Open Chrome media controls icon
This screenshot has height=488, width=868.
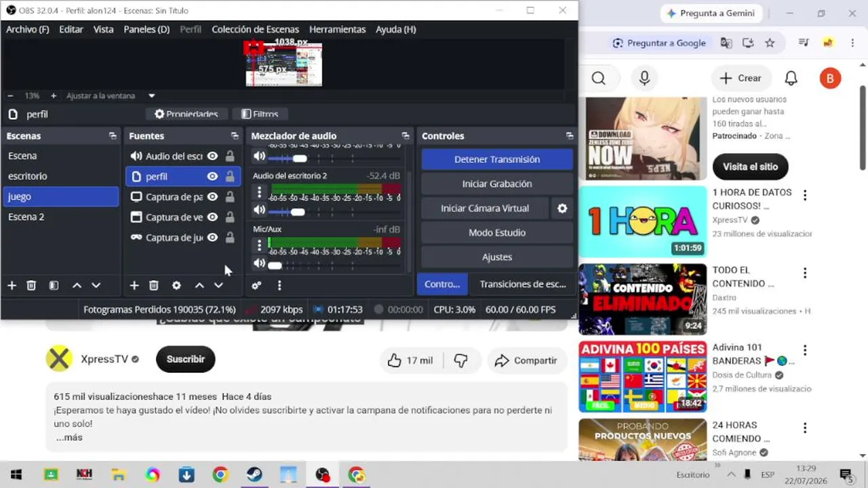click(x=804, y=43)
